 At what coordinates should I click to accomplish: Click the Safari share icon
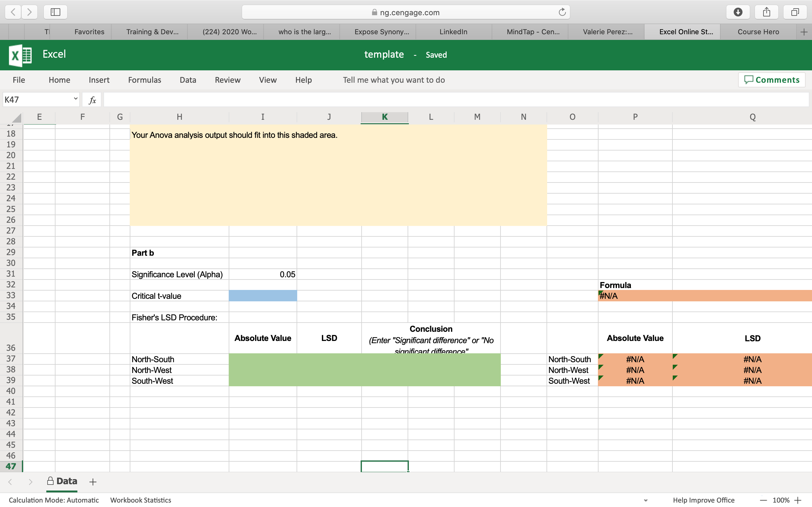pos(766,12)
